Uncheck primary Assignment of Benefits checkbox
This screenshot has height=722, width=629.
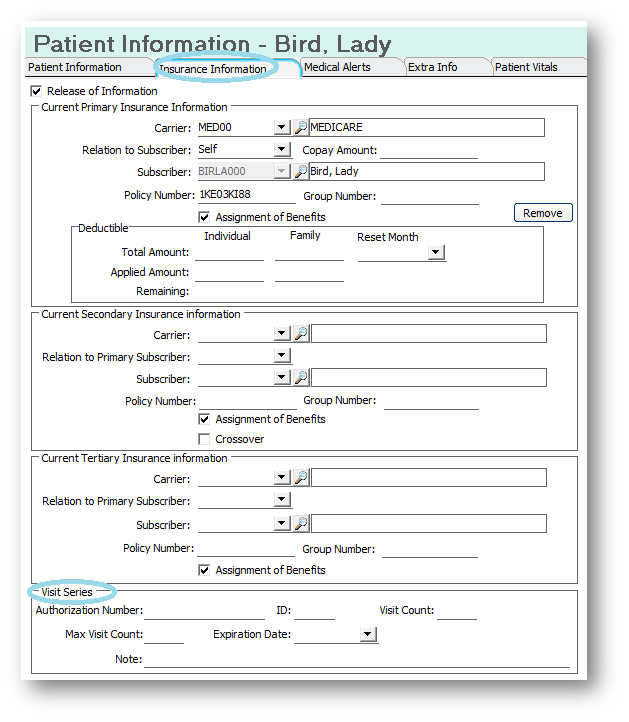[204, 217]
